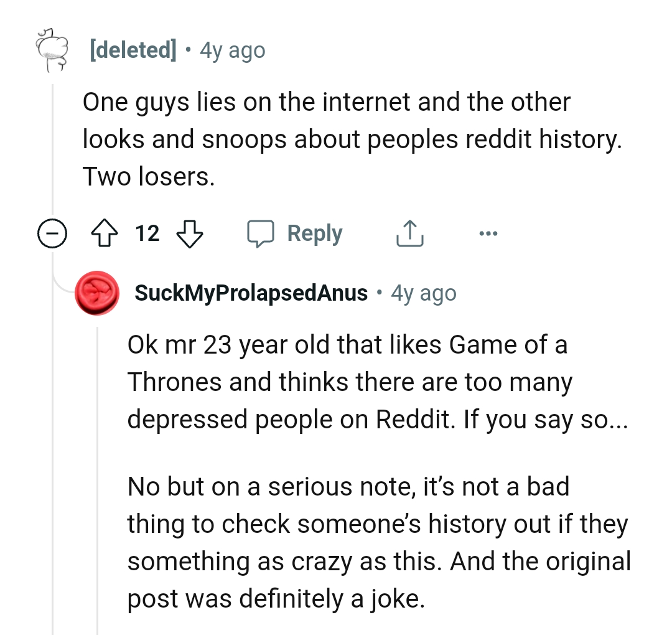Click the vote count showing 12
The height and width of the screenshot is (635, 672).
147,233
